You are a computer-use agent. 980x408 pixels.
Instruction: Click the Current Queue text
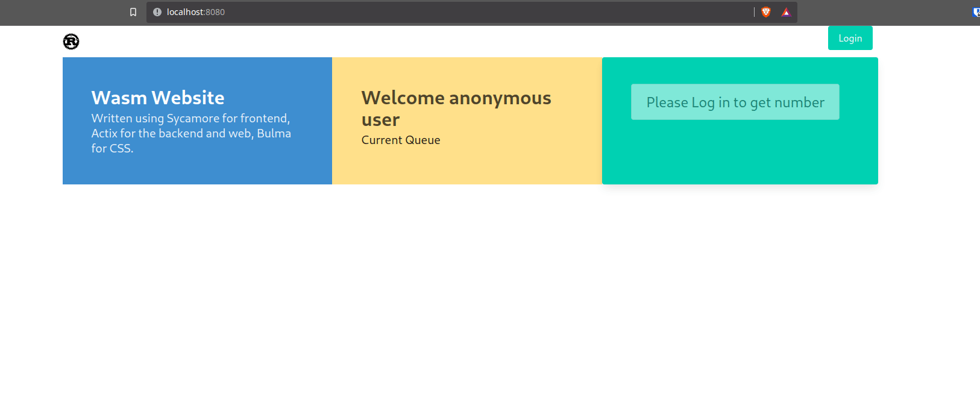pos(401,140)
